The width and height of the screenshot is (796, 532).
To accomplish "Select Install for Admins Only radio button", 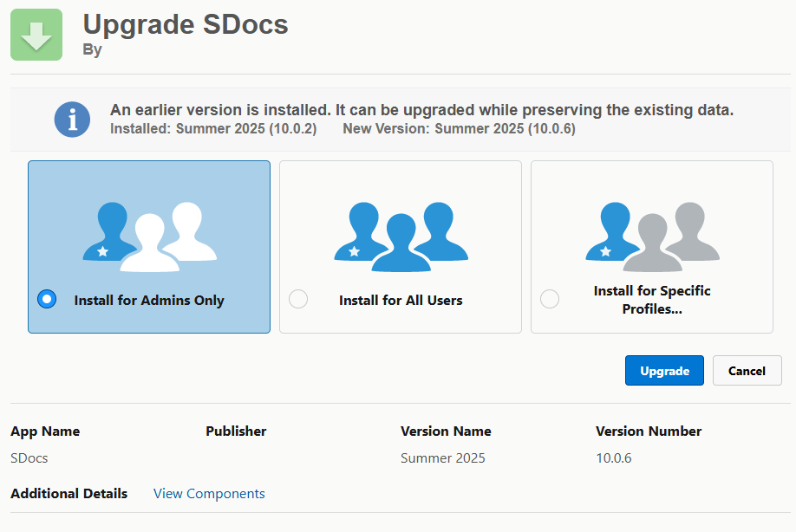I will click(47, 299).
